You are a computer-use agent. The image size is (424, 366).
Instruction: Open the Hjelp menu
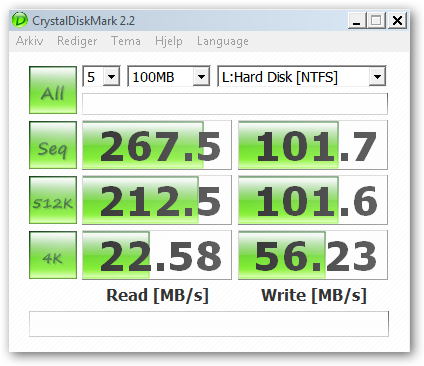169,41
